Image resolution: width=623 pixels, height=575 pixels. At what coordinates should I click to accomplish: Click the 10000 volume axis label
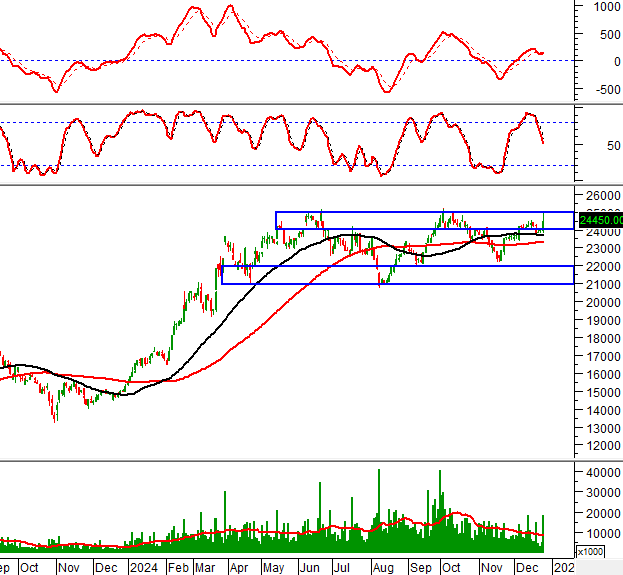603,533
